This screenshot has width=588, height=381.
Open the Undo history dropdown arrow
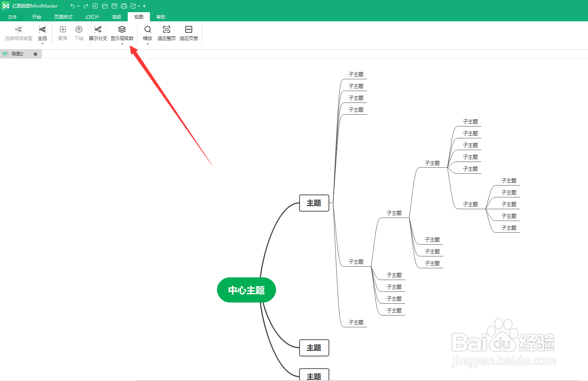79,6
